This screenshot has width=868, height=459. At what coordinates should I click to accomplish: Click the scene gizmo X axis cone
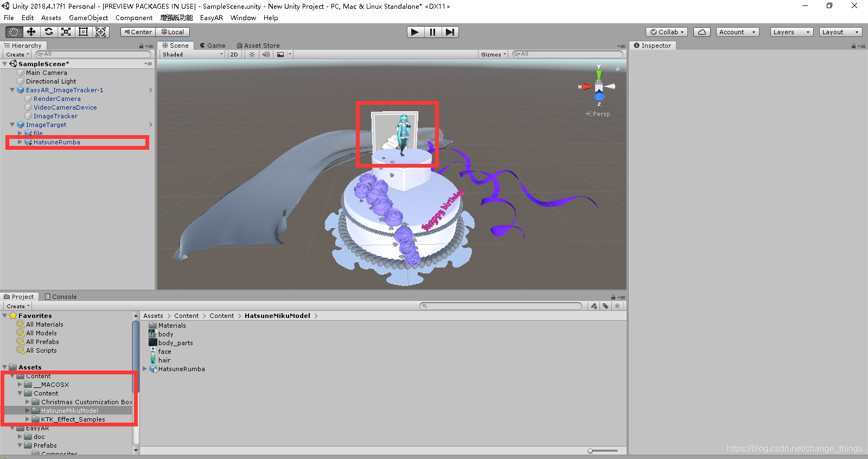586,86
